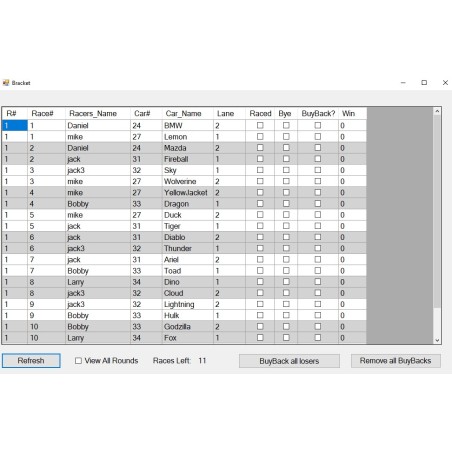Select car name cell 'YellowJacket'
Image resolution: width=452 pixels, height=452 pixels.
(188, 192)
